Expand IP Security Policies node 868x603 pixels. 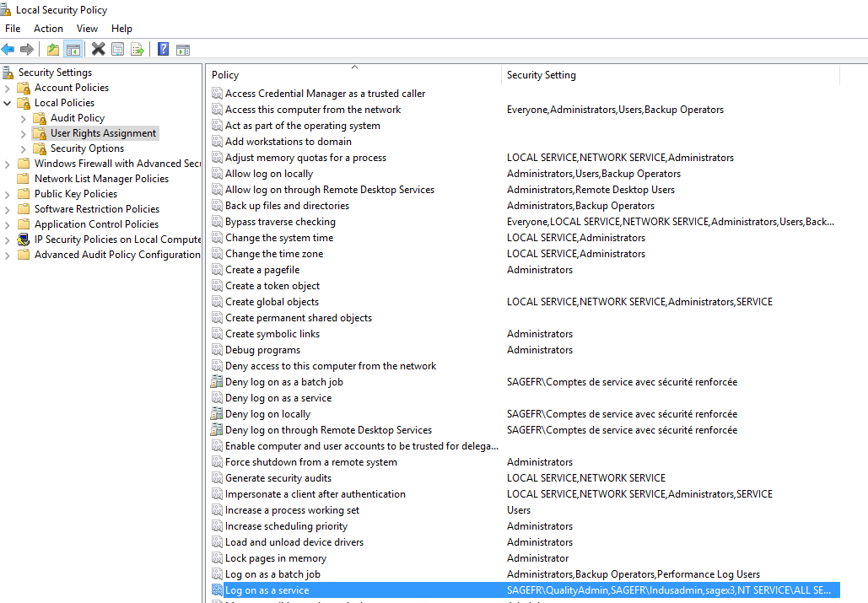8,240
